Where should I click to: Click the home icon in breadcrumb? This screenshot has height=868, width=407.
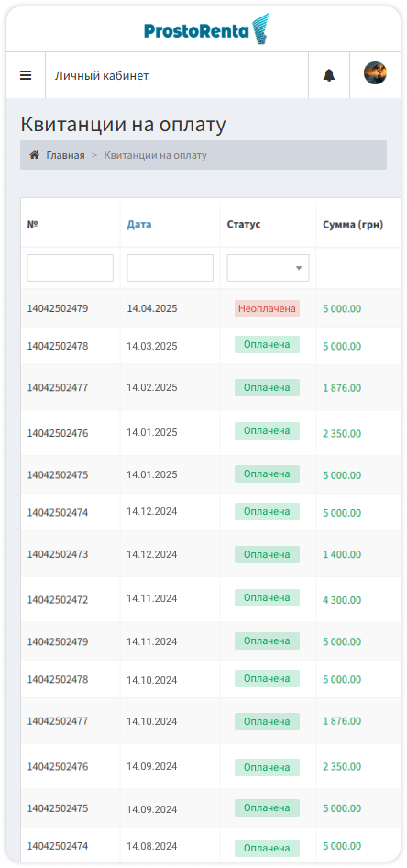point(34,155)
